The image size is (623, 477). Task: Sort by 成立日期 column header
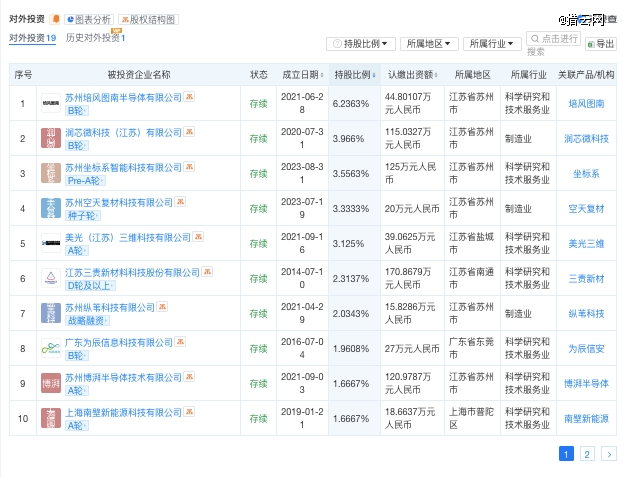tap(303, 75)
